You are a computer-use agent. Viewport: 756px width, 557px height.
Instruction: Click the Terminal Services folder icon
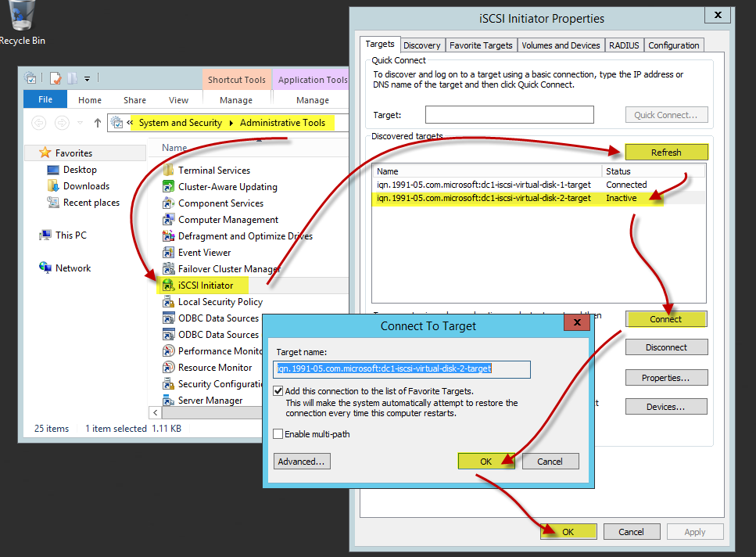pyautogui.click(x=168, y=171)
